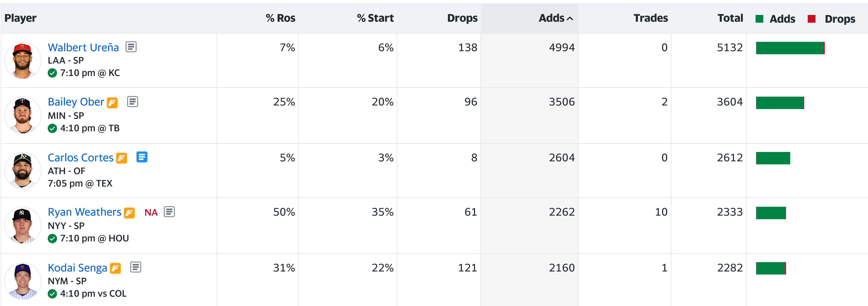The height and width of the screenshot is (306, 868).
Task: Open player notes icon for Kodai Senga
Action: (x=136, y=267)
